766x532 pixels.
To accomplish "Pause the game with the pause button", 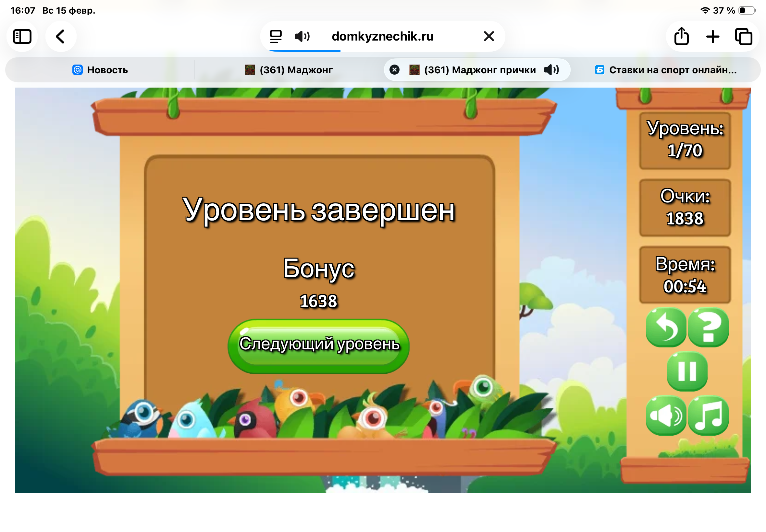I will pos(687,371).
